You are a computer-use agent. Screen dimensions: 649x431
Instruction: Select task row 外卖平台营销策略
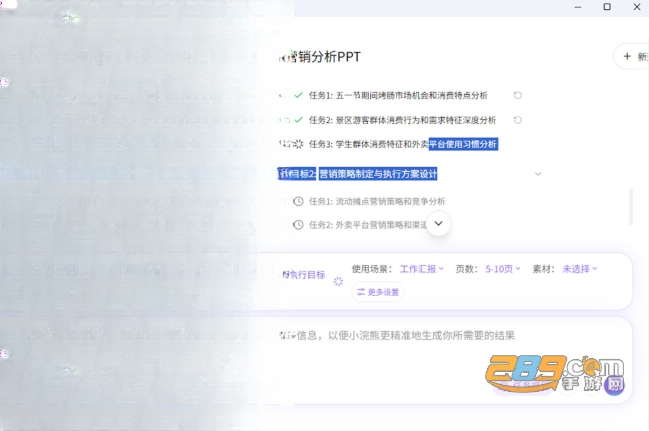pos(368,225)
